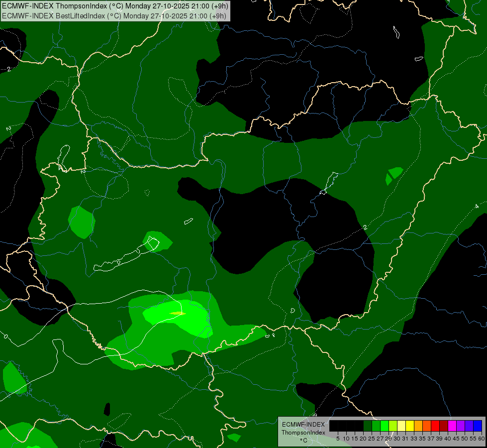Image resolution: width=487 pixels, height=448 pixels.
Task: Click legend tick label 45
Action: point(456,439)
